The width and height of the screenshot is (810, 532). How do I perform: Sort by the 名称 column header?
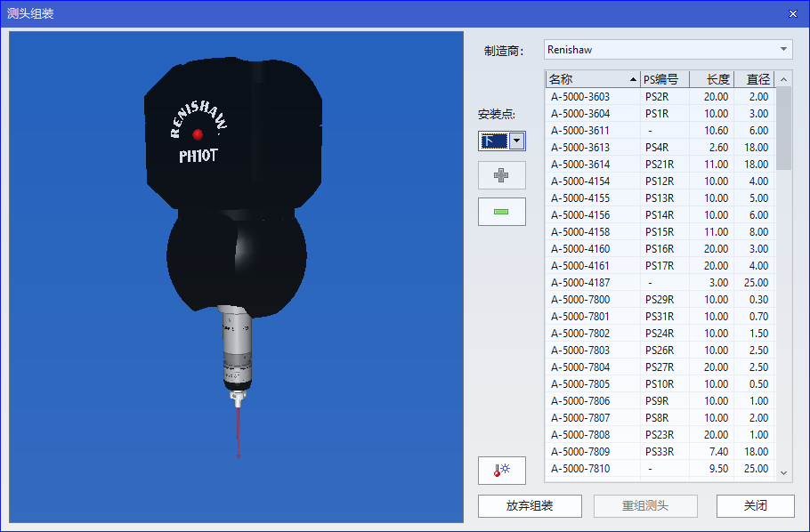tap(593, 79)
